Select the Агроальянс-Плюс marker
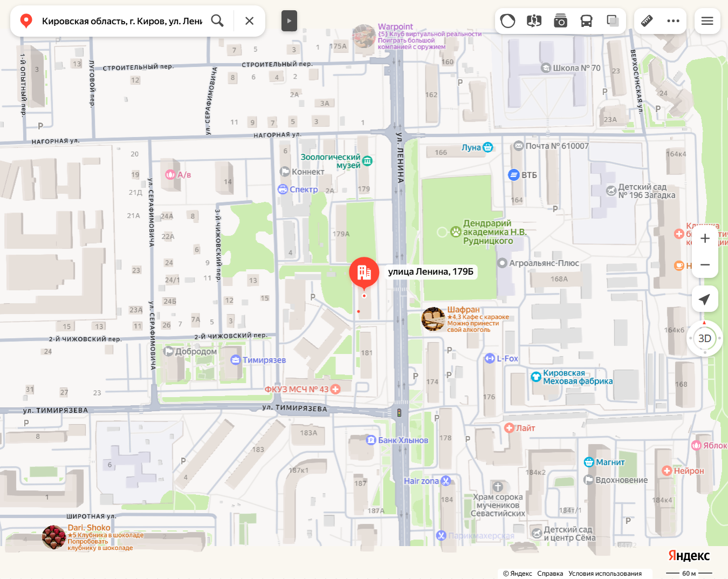Viewport: 728px width, 579px height. tap(502, 263)
